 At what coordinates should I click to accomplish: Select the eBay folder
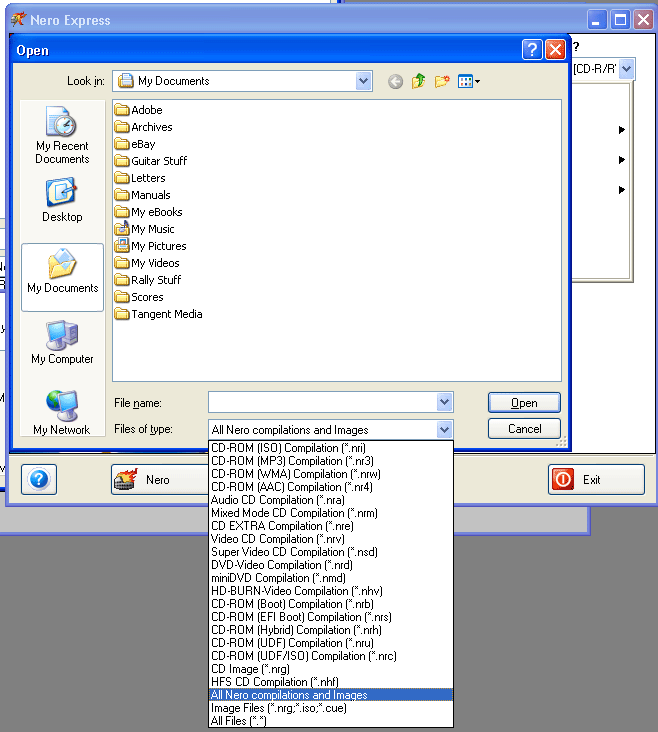[x=135, y=144]
